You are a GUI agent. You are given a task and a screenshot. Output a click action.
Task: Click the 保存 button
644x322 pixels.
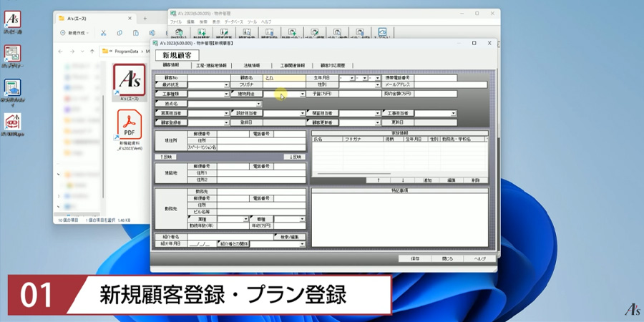[415, 258]
